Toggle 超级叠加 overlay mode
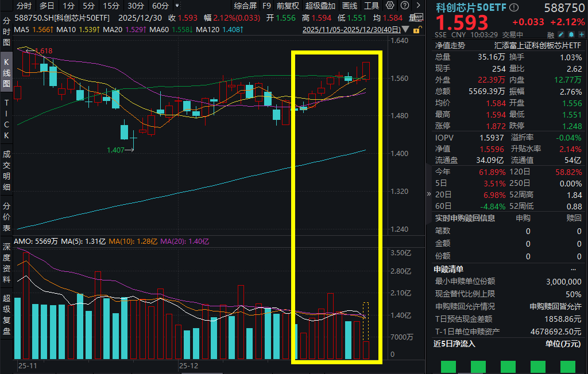588x374 pixels. (x=320, y=6)
